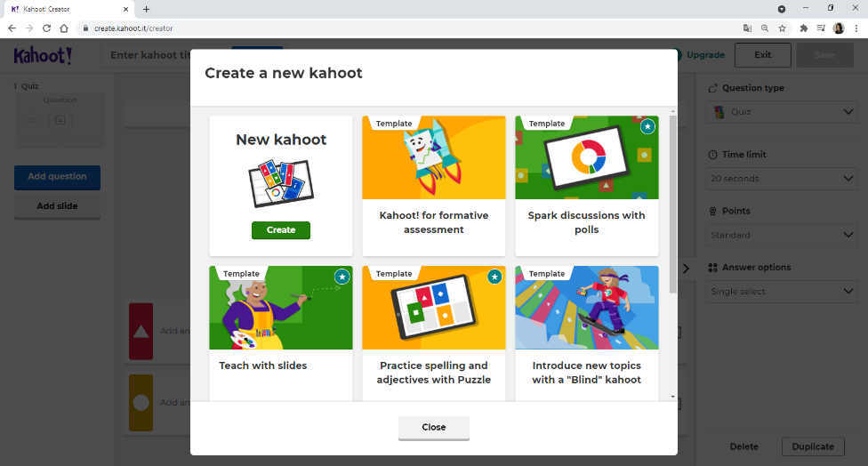Click the browser home icon

point(64,28)
